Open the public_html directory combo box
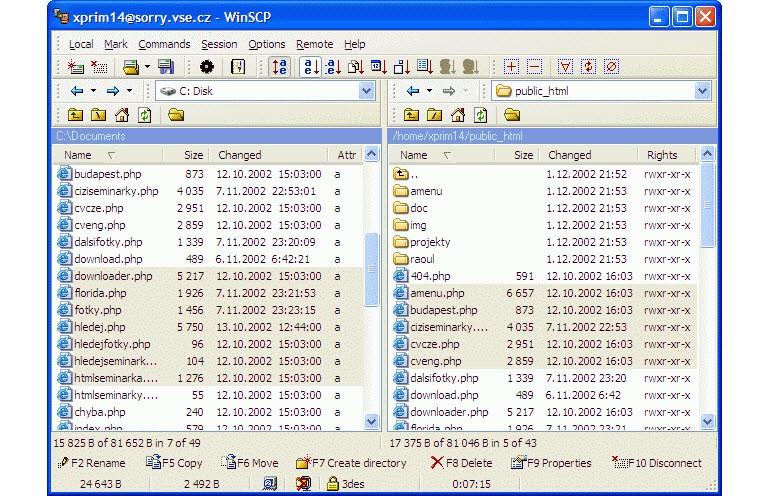The height and width of the screenshot is (496, 770). tap(601, 91)
